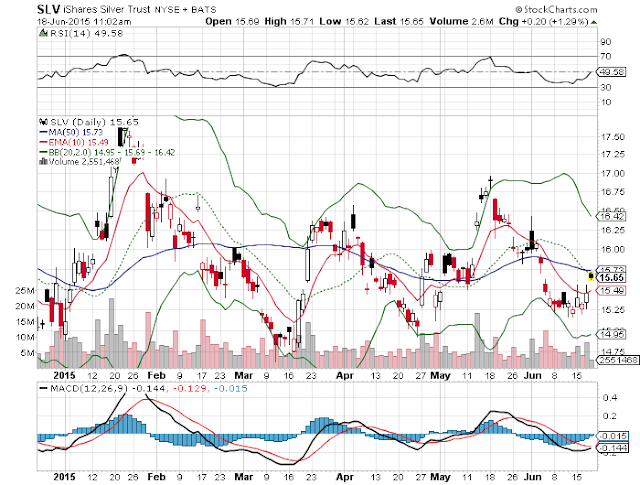Click the 16.42 upper Bollinger band tag
Screen dimensions: 640x485
610,216
